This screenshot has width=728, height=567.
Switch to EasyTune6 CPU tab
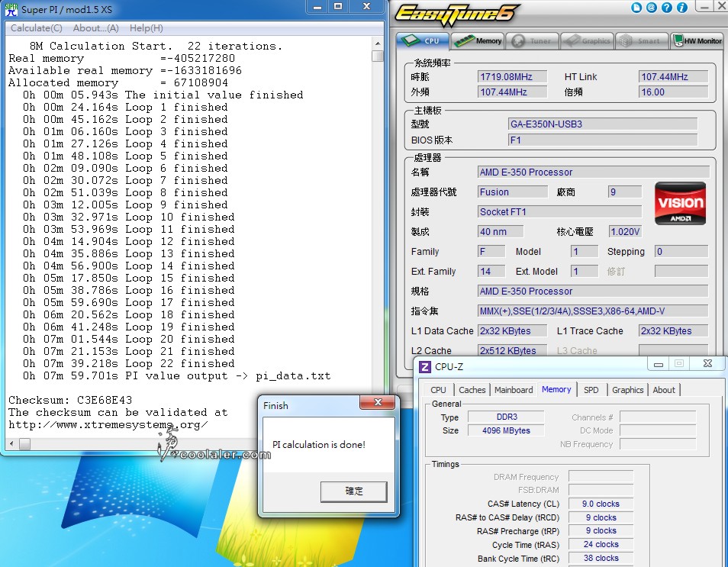point(423,41)
